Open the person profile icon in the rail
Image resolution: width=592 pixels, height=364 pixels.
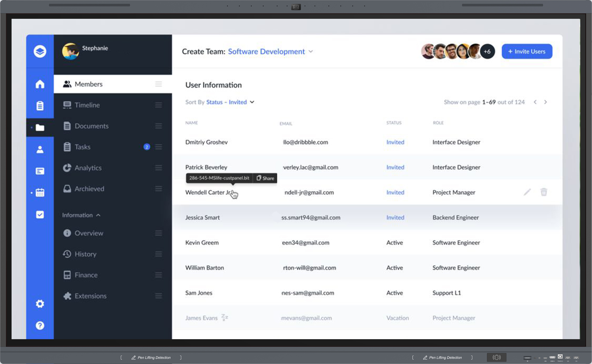coord(40,149)
